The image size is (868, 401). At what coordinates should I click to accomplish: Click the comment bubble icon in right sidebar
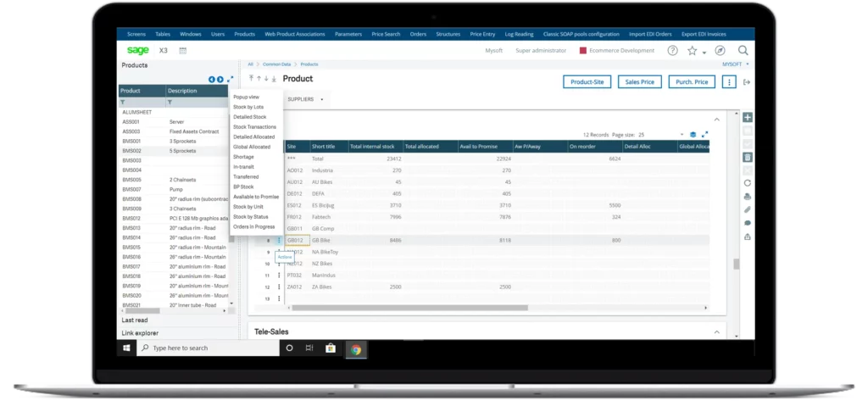coord(748,223)
